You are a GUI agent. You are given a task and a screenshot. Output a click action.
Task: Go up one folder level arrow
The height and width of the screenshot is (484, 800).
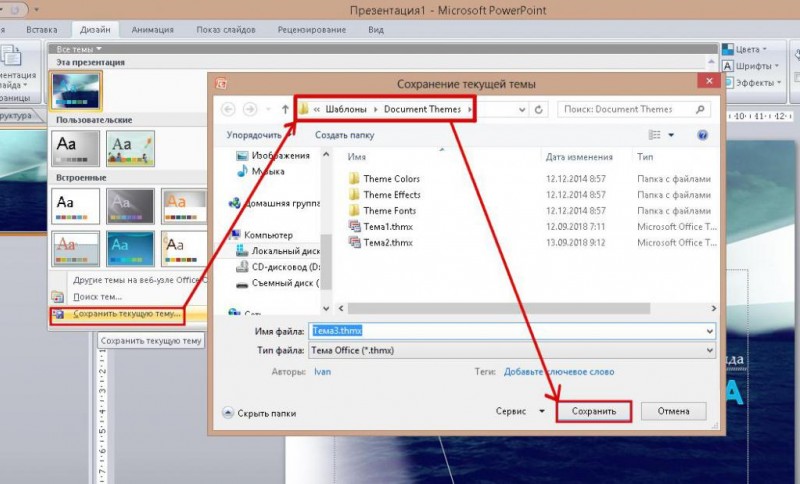285,109
